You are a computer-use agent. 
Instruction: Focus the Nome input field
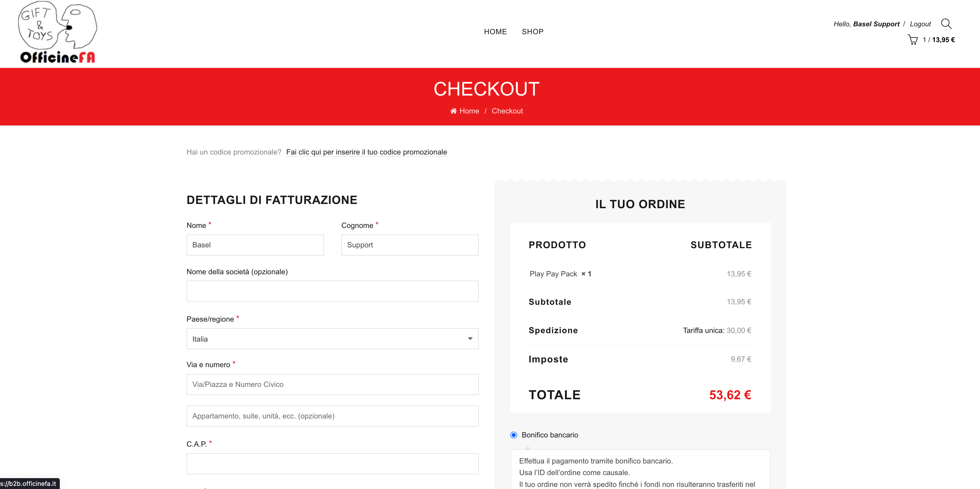click(255, 245)
